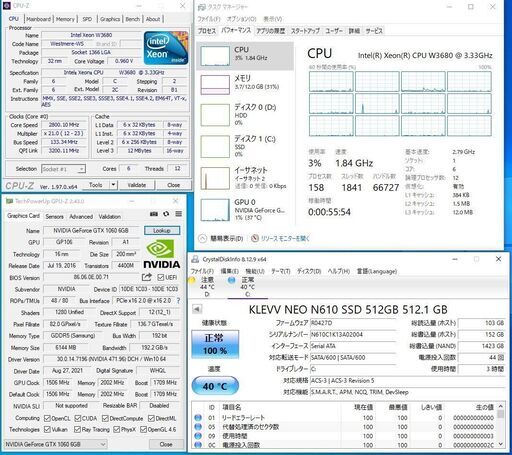512x455 pixels.
Task: Expand the NVIDIA GeForce GTX 1060 6GB dropdown
Action: point(55,444)
